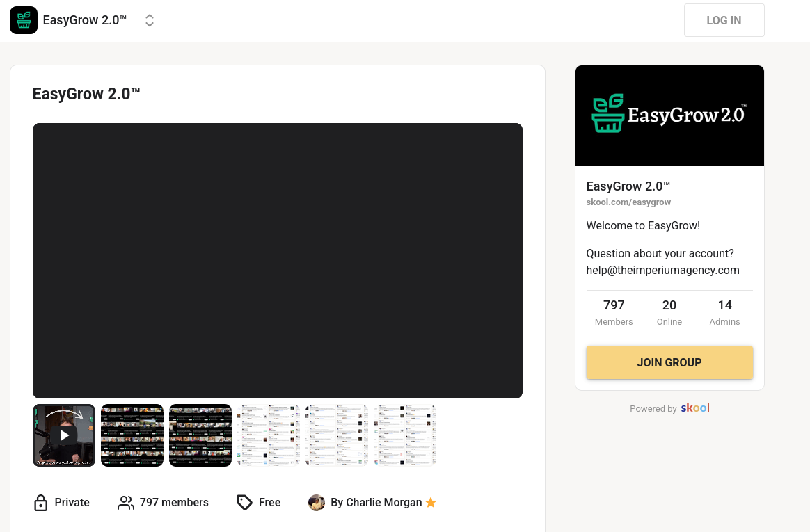This screenshot has width=810, height=532.
Task: Click the large dark video player area
Action: (278, 261)
